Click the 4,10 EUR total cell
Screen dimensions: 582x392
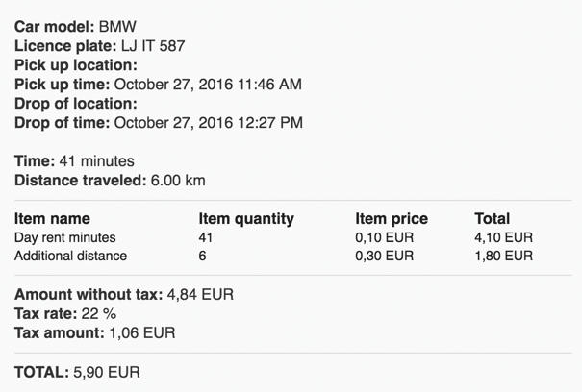click(504, 237)
